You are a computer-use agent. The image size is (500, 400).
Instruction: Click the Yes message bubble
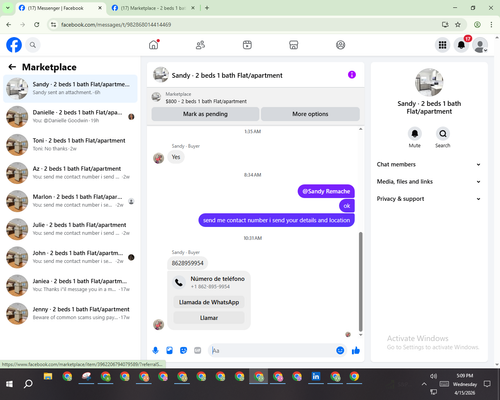pos(176,157)
